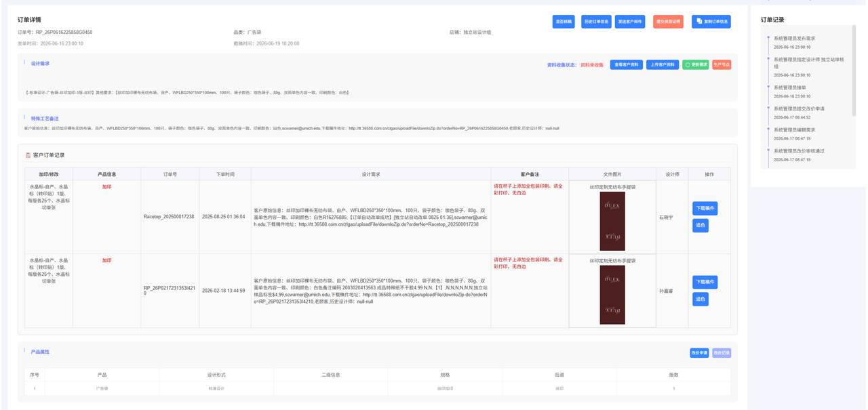Image resolution: width=868 pixels, height=410 pixels.
Task: Click the 订单记录 panel scrollbar
Action: [854, 70]
